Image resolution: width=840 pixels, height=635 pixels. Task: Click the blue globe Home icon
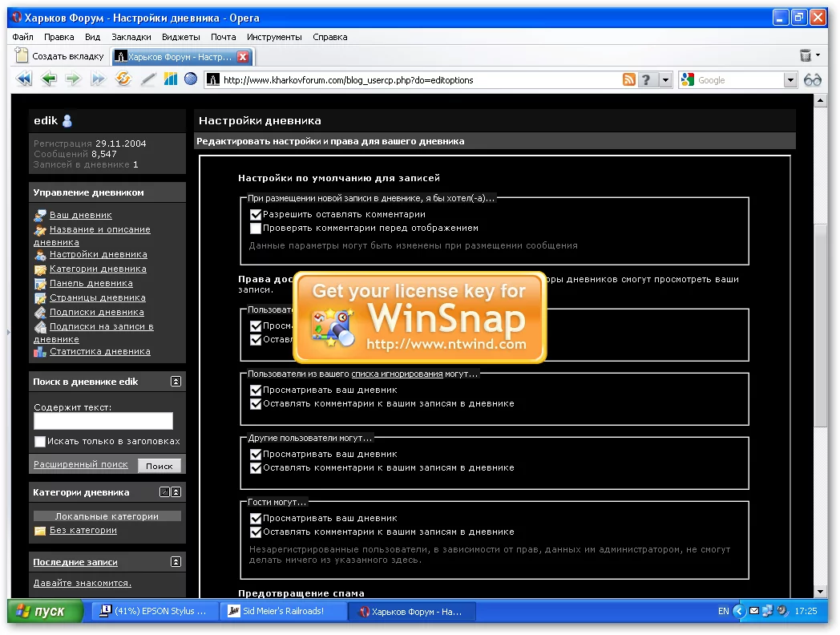tap(191, 79)
